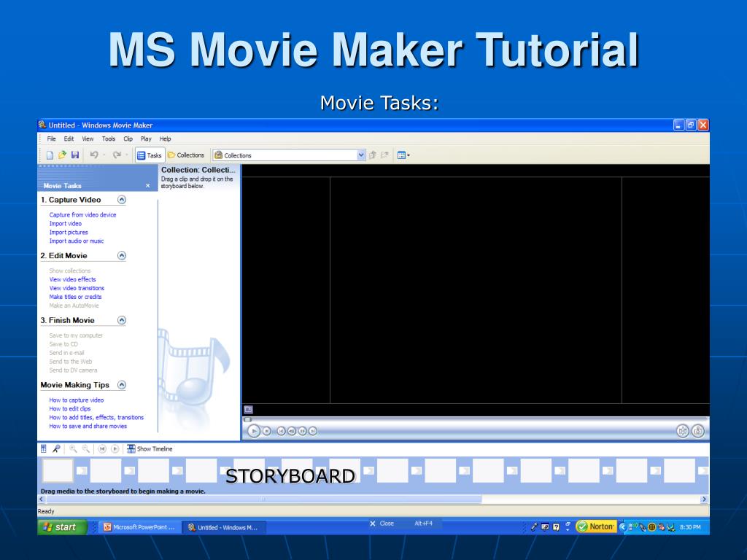The image size is (747, 560).
Task: Click the Narrate Timeline microphone icon
Action: click(56, 448)
